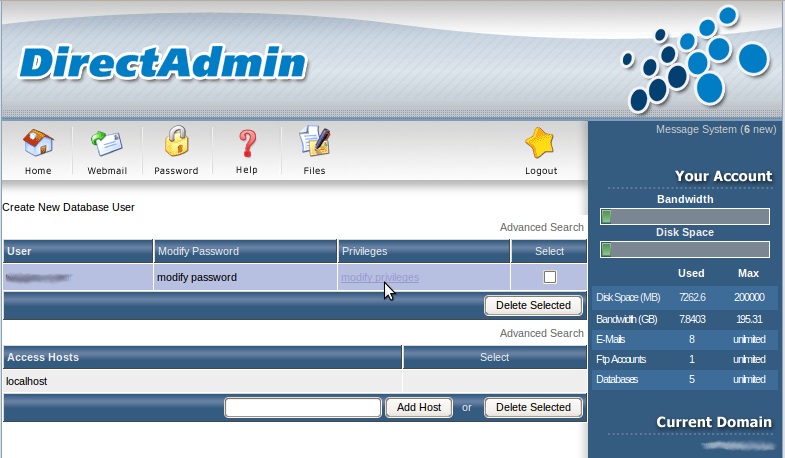Click the Logout star icon
Image resolution: width=785 pixels, height=458 pixels.
540,143
